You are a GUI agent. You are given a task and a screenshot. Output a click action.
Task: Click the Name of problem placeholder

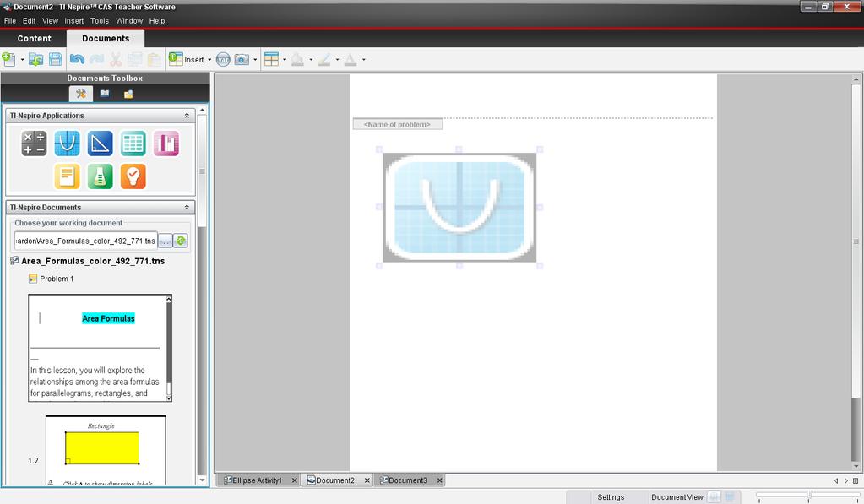pyautogui.click(x=397, y=124)
